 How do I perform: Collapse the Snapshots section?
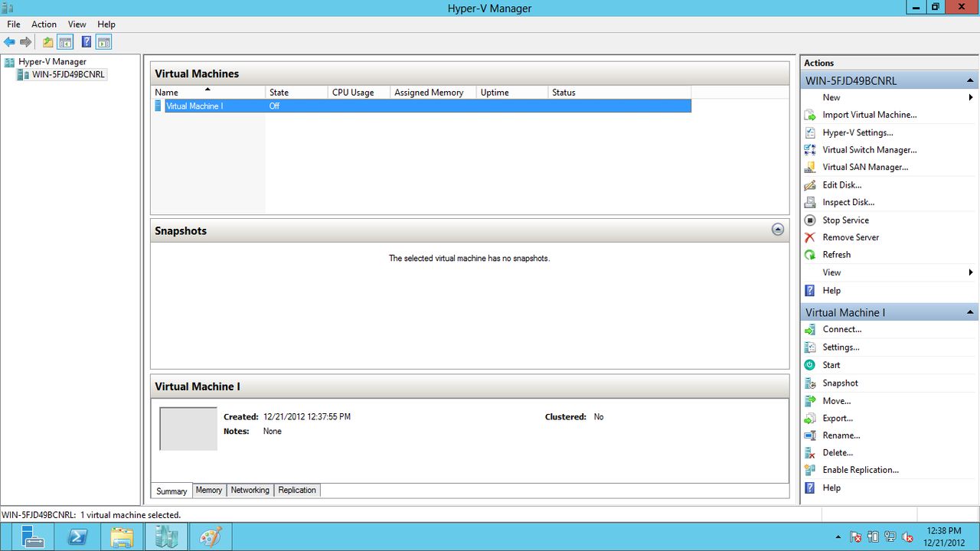(778, 230)
